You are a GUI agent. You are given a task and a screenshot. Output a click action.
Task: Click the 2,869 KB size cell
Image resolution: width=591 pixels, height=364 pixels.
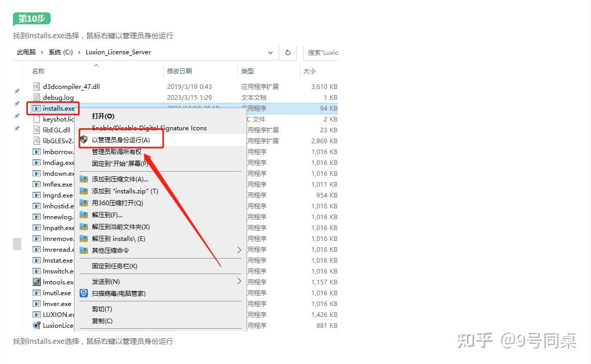[324, 141]
